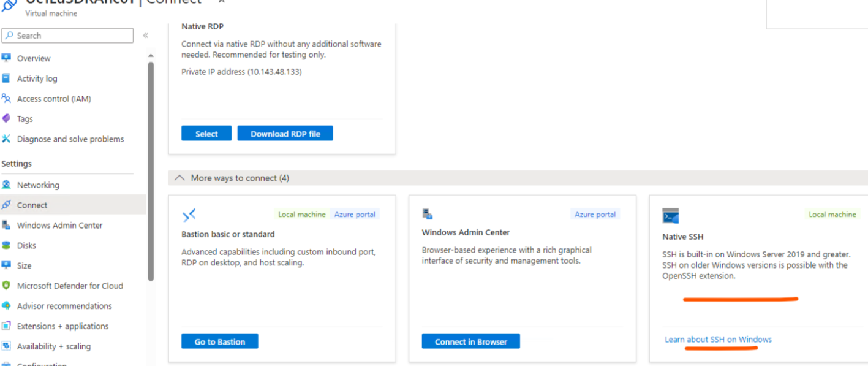Click the Native RDP heading
Image resolution: width=868 pixels, height=366 pixels.
pyautogui.click(x=203, y=26)
